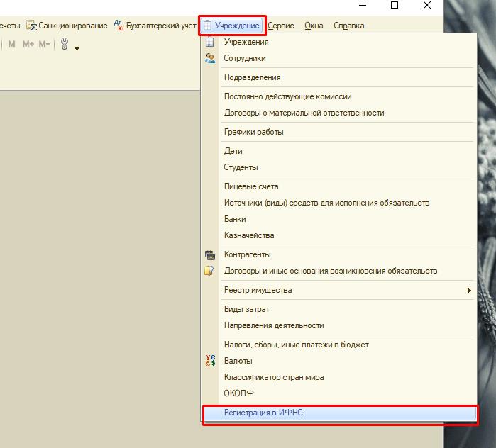Click the Учреждения building icon in menu
The width and height of the screenshot is (496, 448).
pyautogui.click(x=209, y=42)
